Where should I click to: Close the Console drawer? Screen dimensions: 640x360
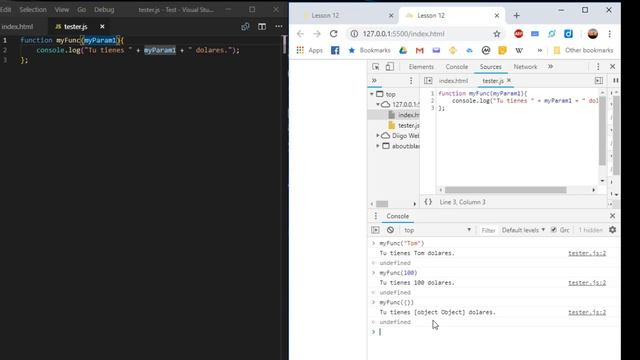point(612,216)
